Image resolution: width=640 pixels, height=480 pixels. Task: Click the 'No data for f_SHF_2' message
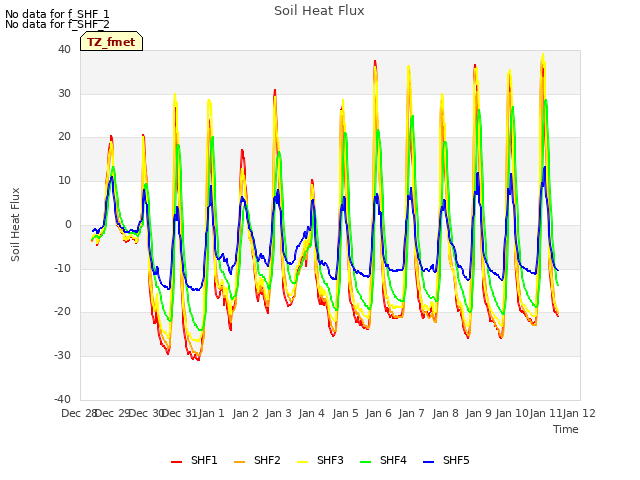pyautogui.click(x=57, y=24)
